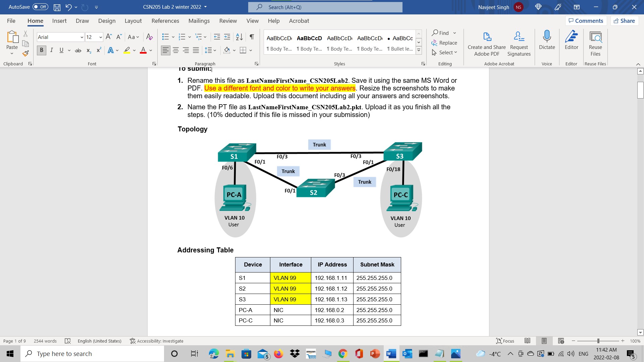644x362 pixels.
Task: Click the Sort icon in Paragraph group
Action: pyautogui.click(x=239, y=37)
